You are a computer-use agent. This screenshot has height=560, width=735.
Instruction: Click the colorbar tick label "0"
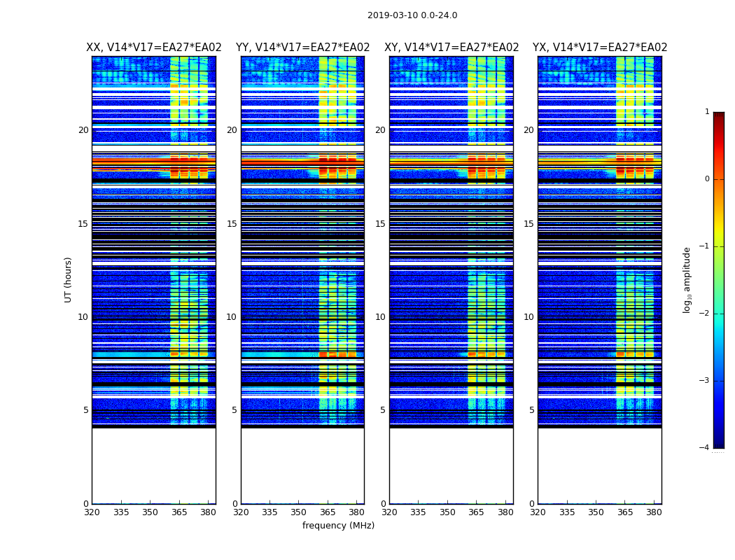click(x=706, y=179)
